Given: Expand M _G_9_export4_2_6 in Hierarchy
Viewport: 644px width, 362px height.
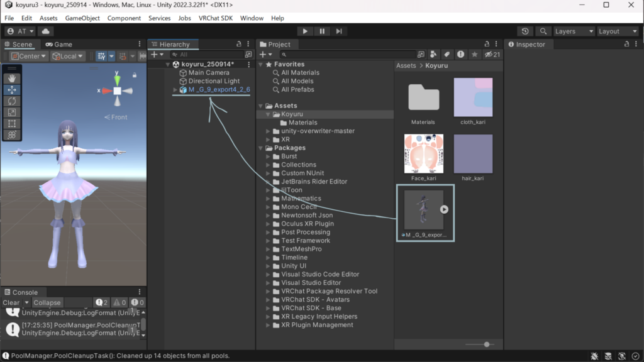Looking at the screenshot, I should click(175, 90).
